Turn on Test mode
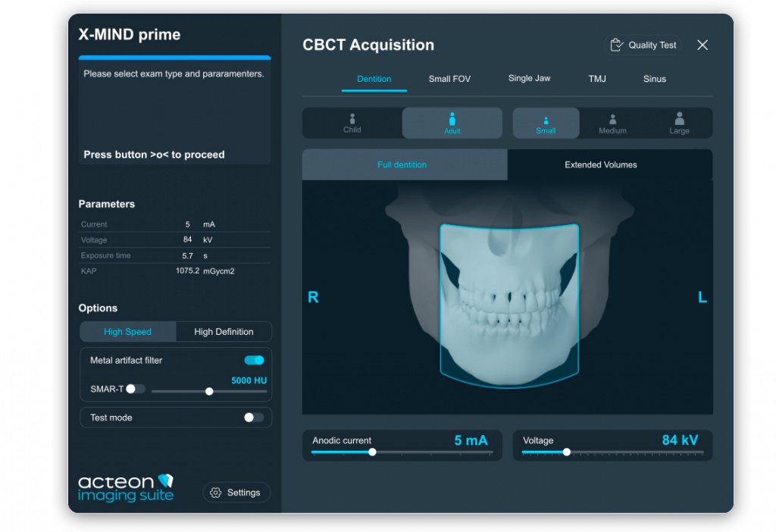This screenshot has width=776, height=532. [x=254, y=418]
